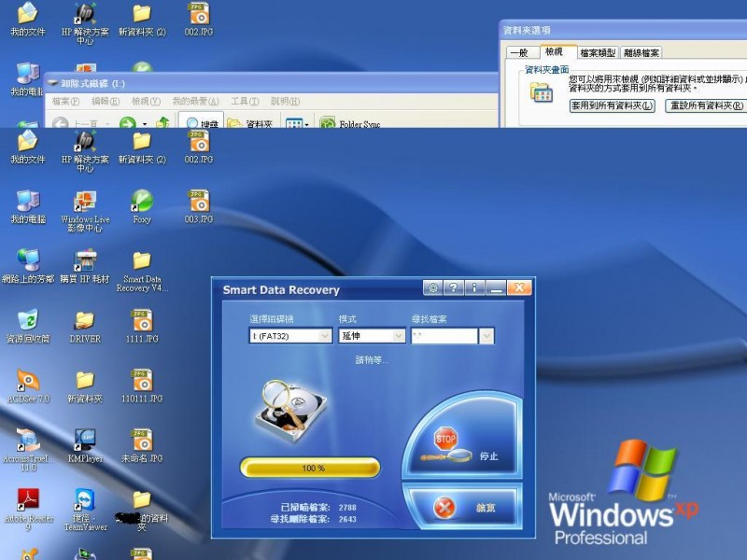Open the 檔案(F) menu in Explorer
The width and height of the screenshot is (747, 560).
pyautogui.click(x=65, y=101)
